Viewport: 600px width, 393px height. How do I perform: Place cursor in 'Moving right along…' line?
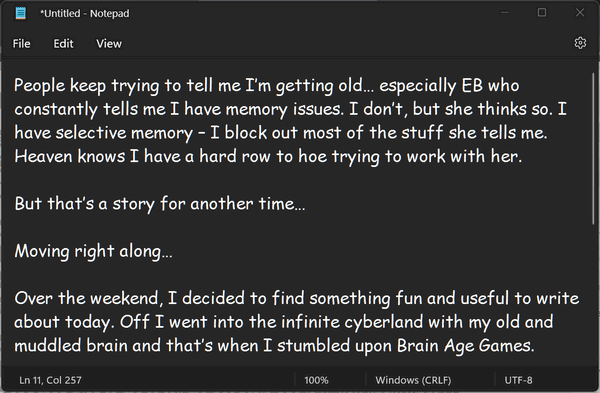click(x=93, y=251)
